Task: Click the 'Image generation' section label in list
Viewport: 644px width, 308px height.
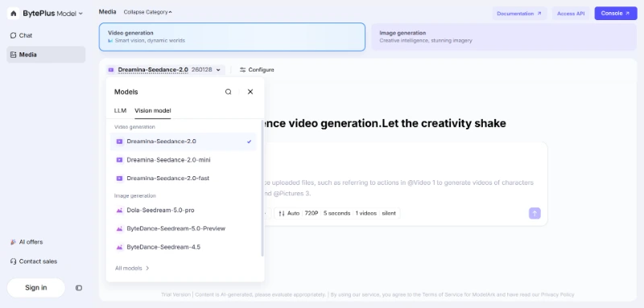Action: click(135, 196)
